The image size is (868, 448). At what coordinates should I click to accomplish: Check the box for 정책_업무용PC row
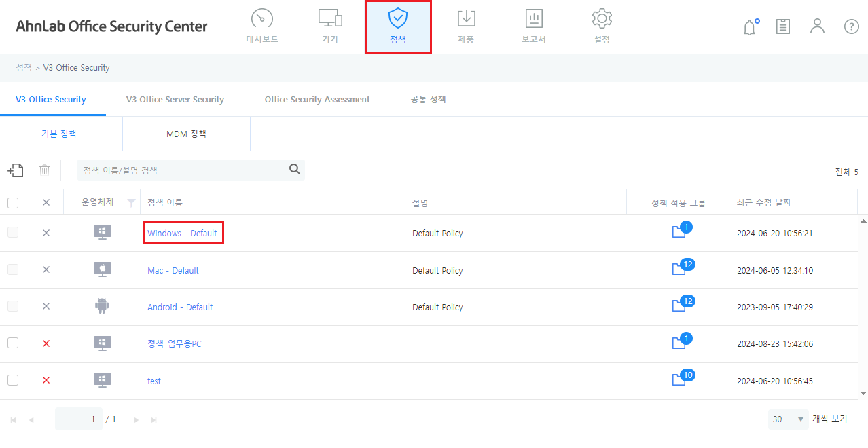(x=13, y=343)
